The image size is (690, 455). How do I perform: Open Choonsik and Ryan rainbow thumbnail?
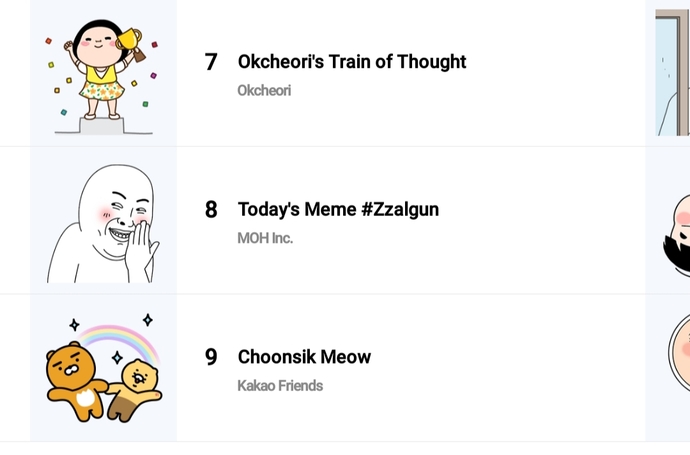(103, 368)
